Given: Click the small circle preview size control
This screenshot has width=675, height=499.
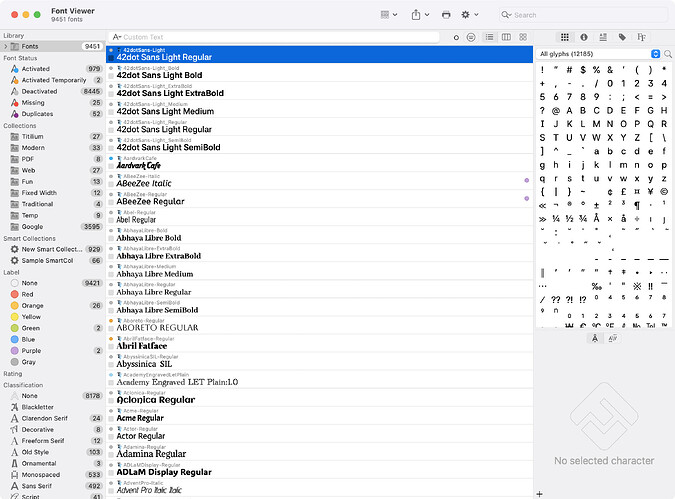Looking at the screenshot, I should pyautogui.click(x=456, y=37).
